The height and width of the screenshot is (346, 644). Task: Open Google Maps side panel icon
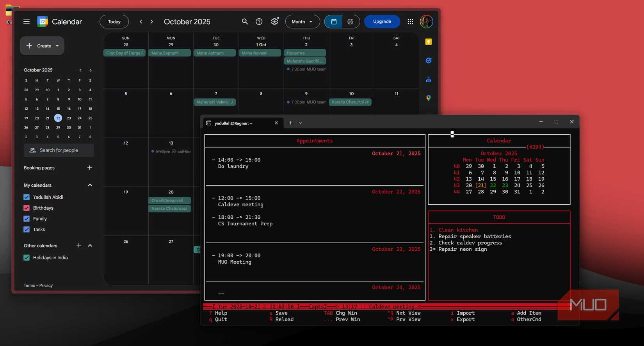tap(428, 98)
